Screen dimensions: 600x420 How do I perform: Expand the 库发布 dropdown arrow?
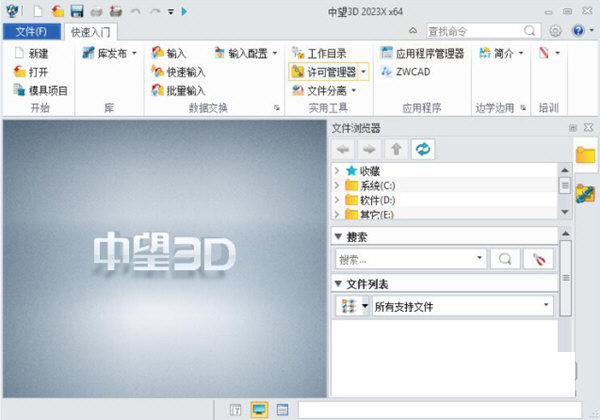pyautogui.click(x=134, y=53)
